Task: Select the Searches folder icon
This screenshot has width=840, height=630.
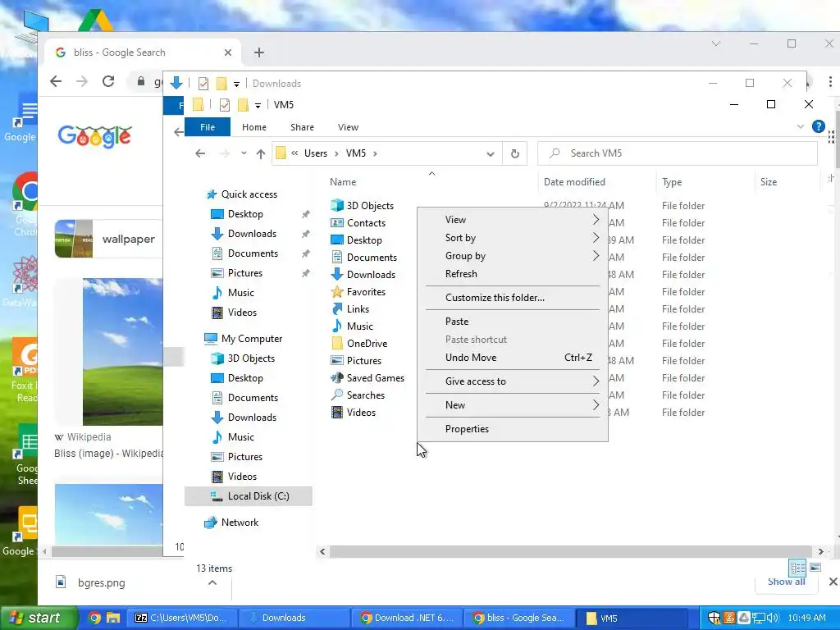Action: [337, 395]
